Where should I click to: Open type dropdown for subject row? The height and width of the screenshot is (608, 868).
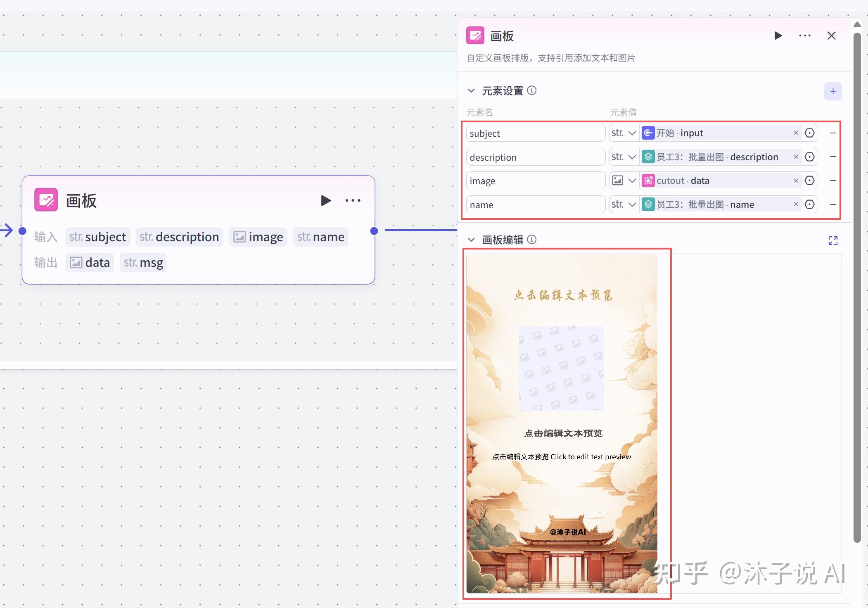click(x=624, y=133)
